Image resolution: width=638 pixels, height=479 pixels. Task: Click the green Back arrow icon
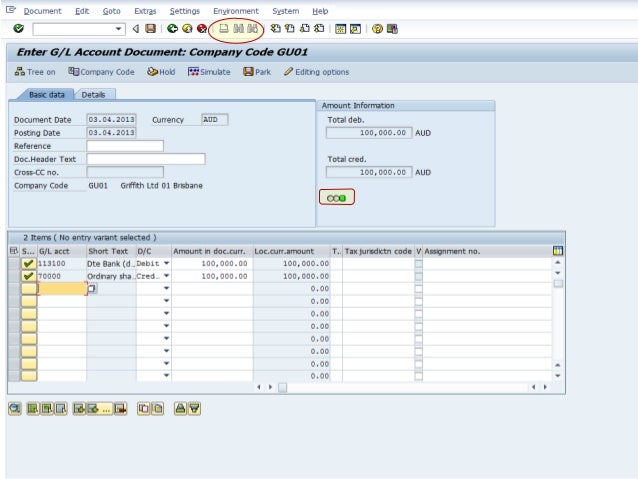point(173,28)
